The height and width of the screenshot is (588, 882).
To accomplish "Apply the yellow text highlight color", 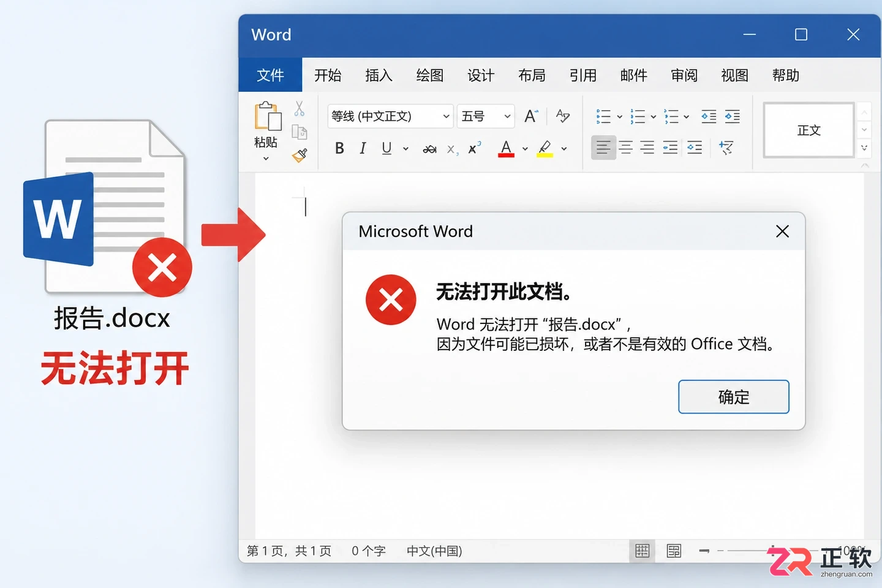I will click(545, 148).
